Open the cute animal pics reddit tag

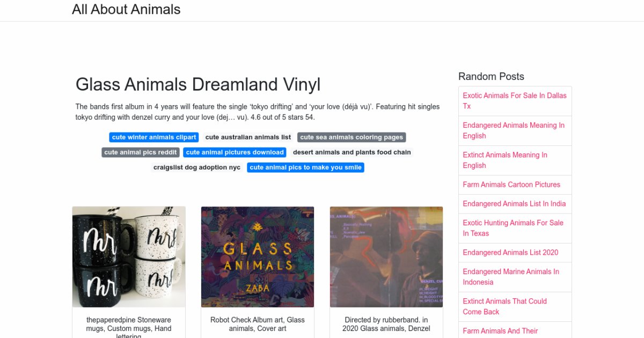tap(141, 152)
